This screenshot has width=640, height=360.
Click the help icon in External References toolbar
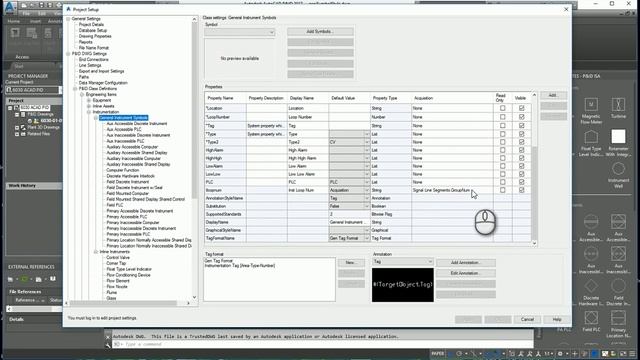[53, 279]
